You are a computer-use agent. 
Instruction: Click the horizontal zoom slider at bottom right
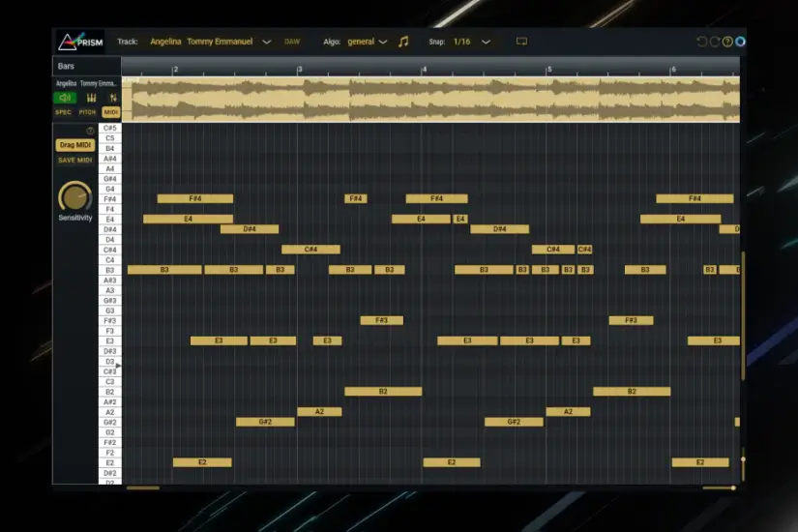(x=720, y=488)
